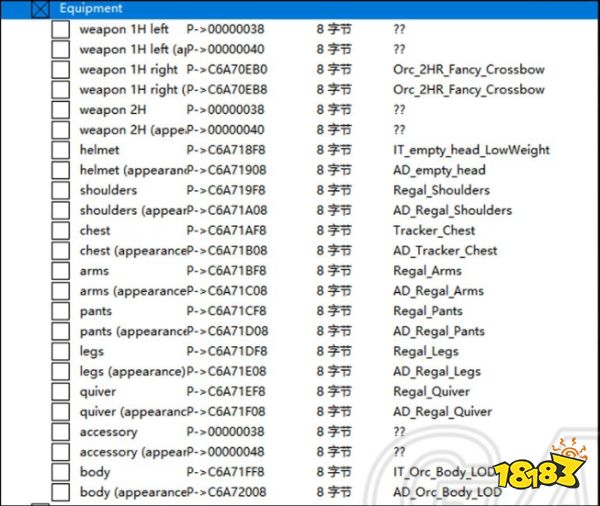The width and height of the screenshot is (600, 506).
Task: Select the Equipment header label
Action: tap(91, 9)
